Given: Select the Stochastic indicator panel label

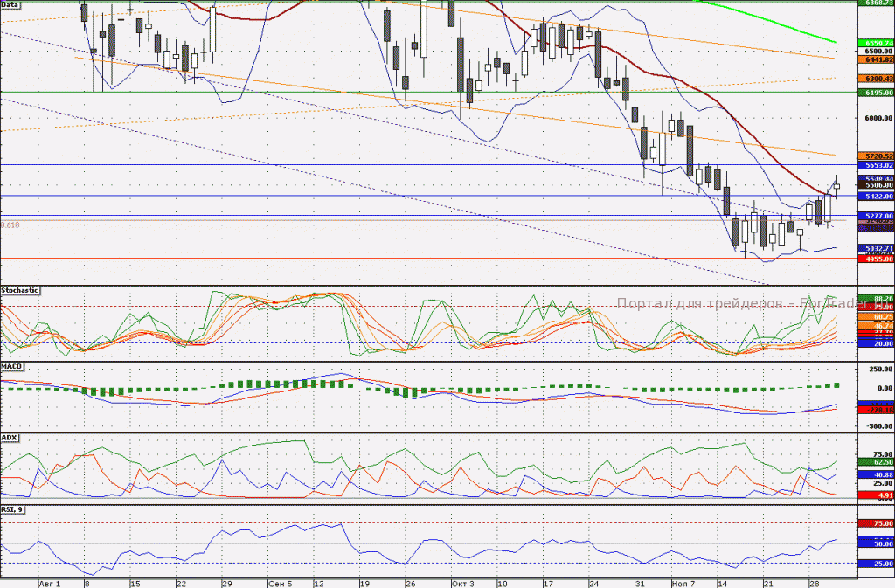Looking at the screenshot, I should pos(21,290).
